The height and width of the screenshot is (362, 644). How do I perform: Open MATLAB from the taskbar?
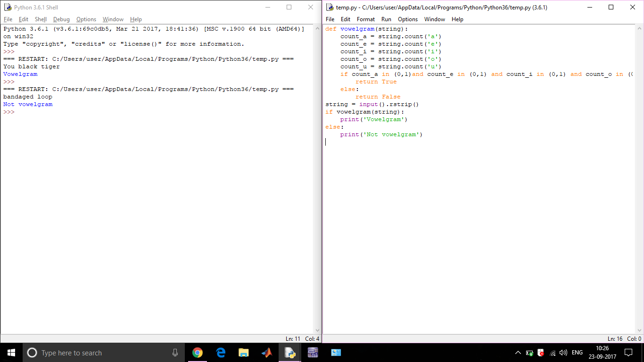point(267,353)
